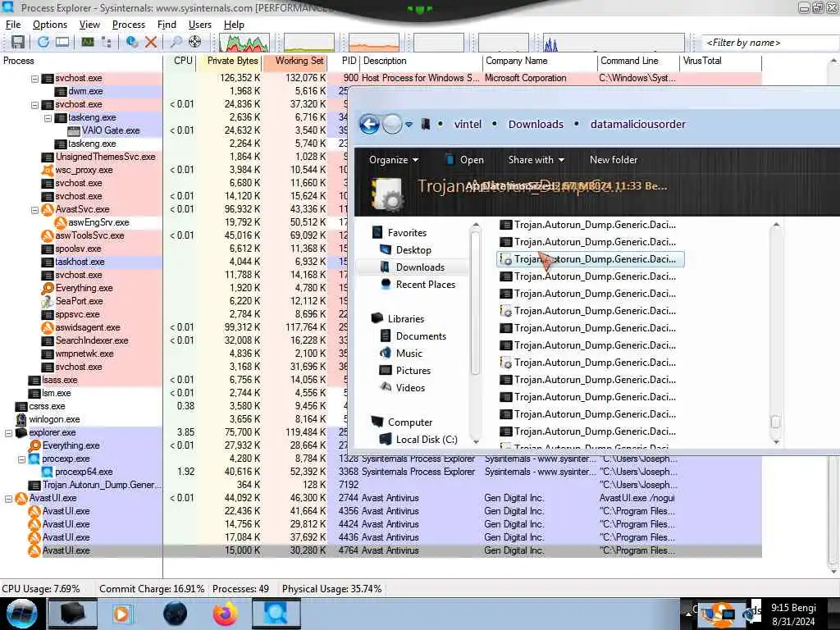Sort by the CPU column header
This screenshot has height=630, width=840.
tap(183, 61)
